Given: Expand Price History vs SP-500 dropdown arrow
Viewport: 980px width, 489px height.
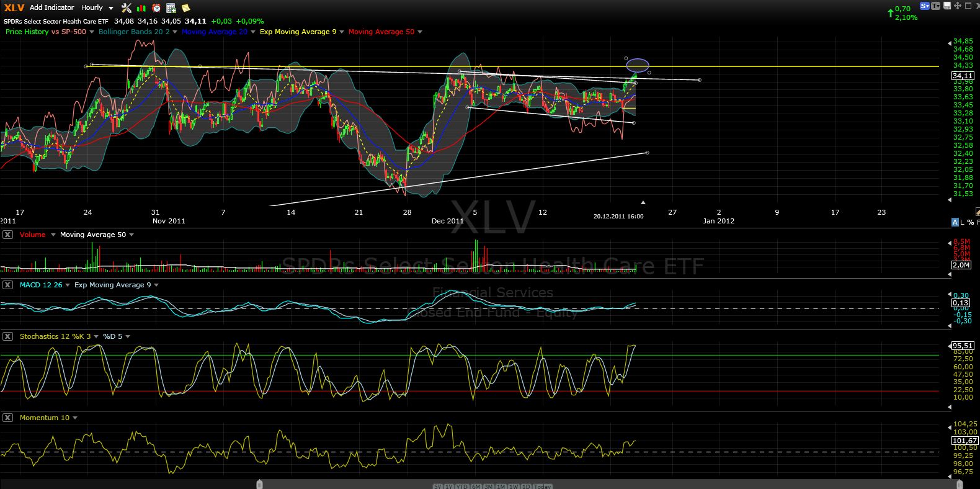Looking at the screenshot, I should tap(92, 32).
